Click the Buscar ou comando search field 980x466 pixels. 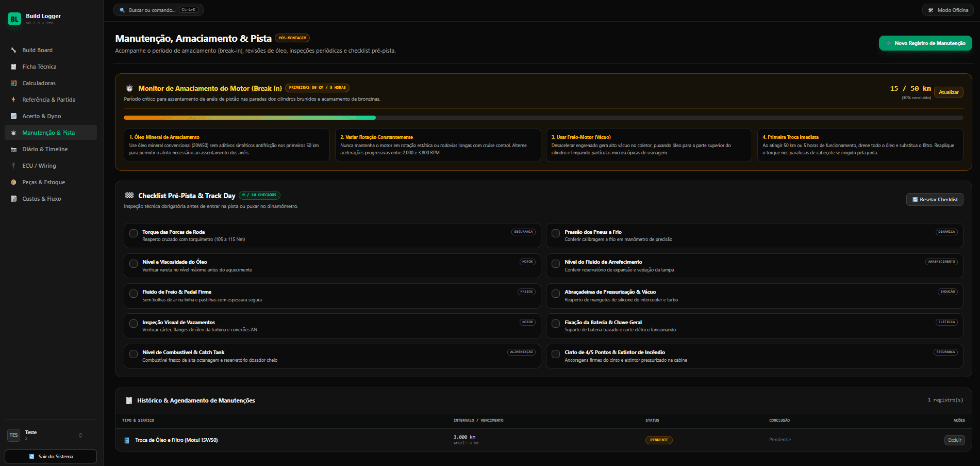coord(158,10)
